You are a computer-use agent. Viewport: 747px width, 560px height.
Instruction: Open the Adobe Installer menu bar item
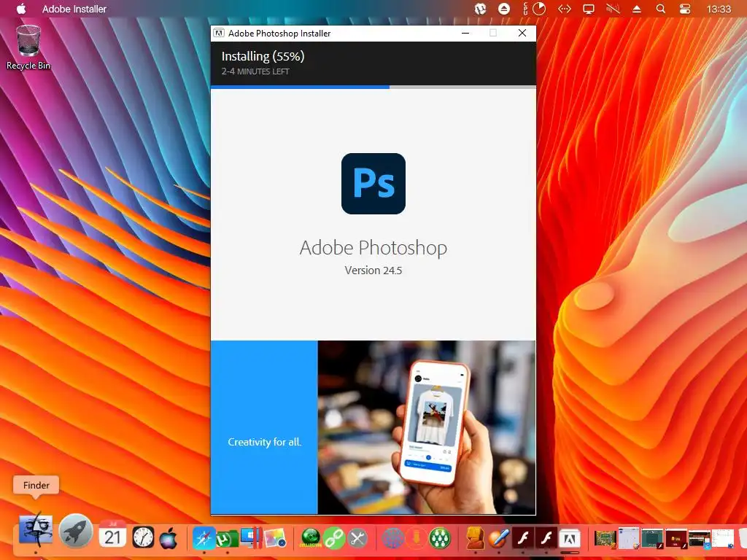pyautogui.click(x=74, y=9)
